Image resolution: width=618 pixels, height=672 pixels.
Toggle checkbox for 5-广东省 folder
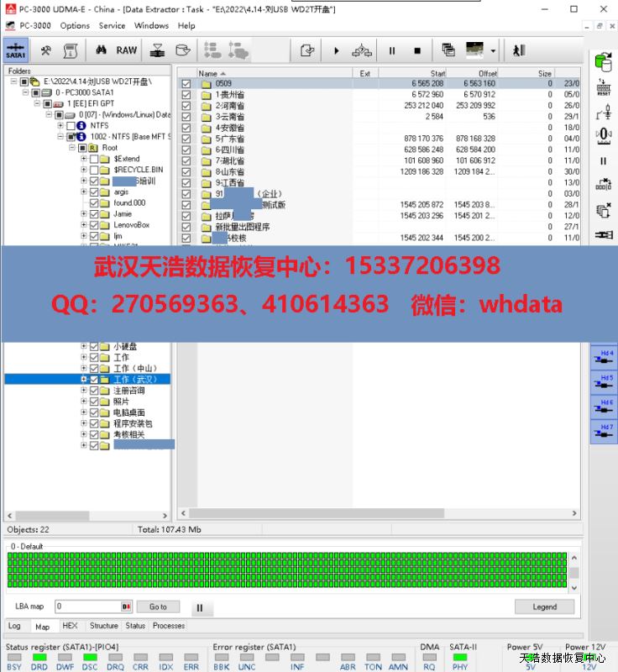pos(186,139)
